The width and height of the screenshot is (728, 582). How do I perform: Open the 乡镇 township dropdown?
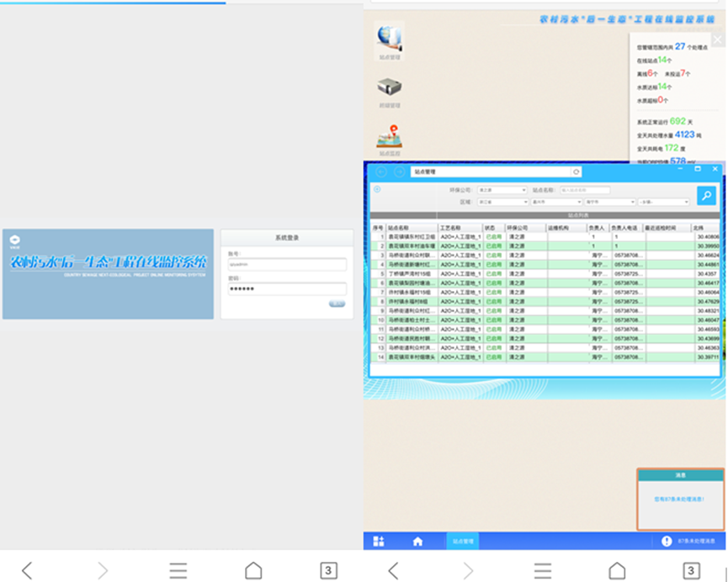pyautogui.click(x=663, y=202)
